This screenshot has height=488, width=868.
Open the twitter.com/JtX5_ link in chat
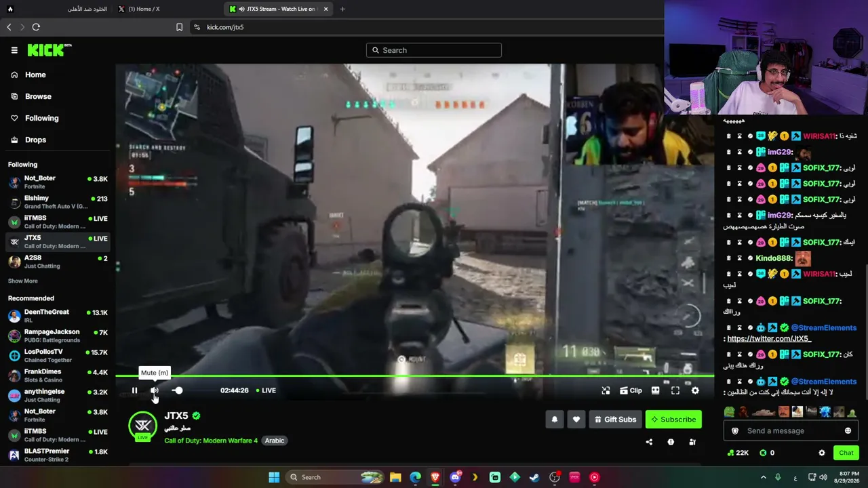point(769,339)
